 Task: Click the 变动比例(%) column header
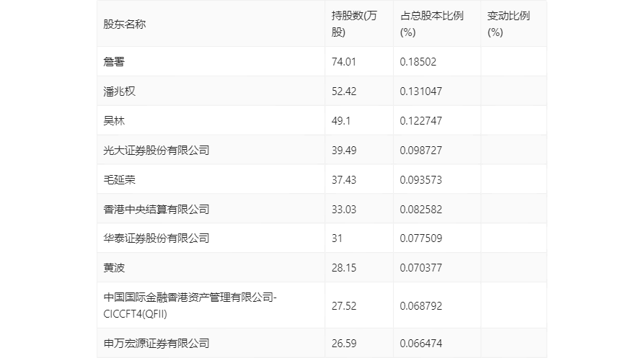[508, 24]
